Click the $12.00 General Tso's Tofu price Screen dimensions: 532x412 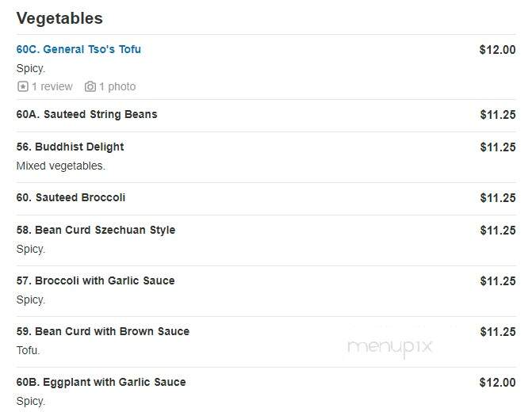[x=497, y=50]
